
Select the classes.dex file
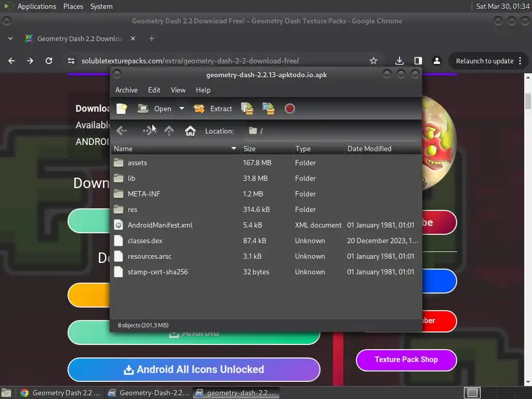(266, 241)
